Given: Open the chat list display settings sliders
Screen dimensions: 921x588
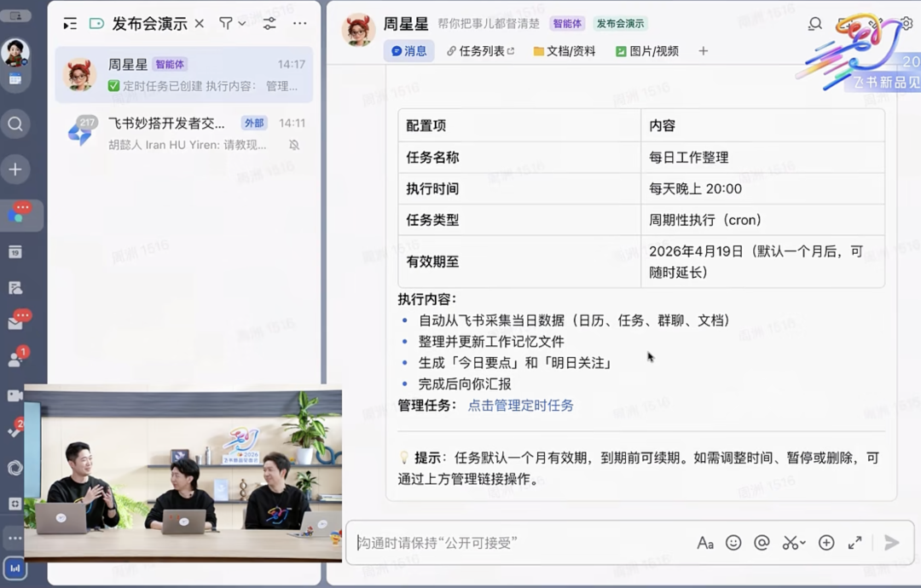Looking at the screenshot, I should 269,24.
